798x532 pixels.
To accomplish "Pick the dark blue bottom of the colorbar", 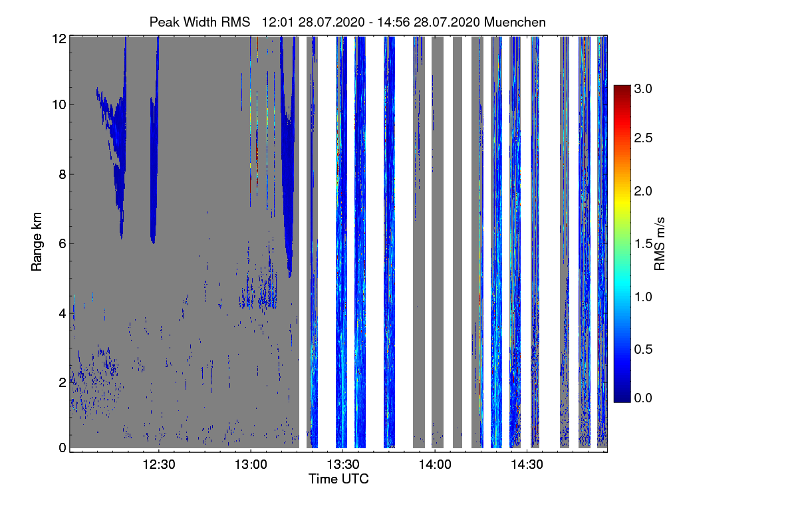I will tap(622, 397).
